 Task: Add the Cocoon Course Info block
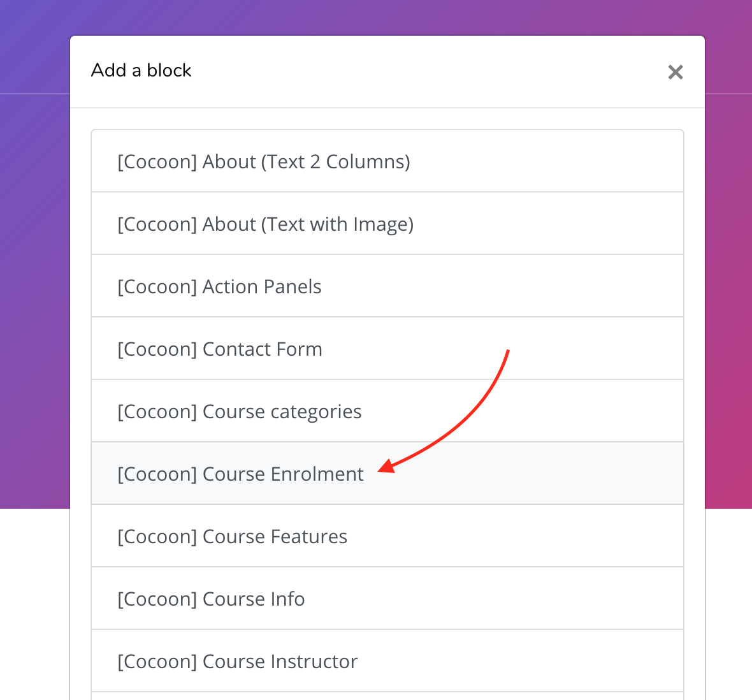click(x=387, y=598)
